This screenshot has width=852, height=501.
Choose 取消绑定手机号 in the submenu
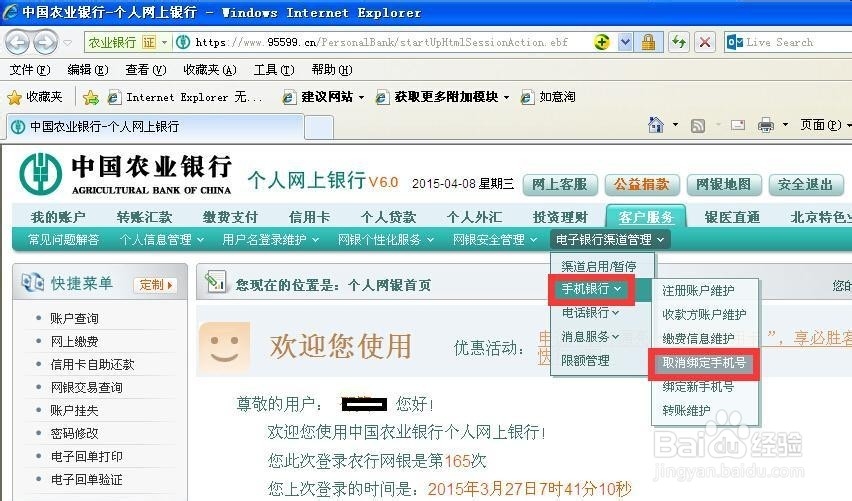coord(704,362)
